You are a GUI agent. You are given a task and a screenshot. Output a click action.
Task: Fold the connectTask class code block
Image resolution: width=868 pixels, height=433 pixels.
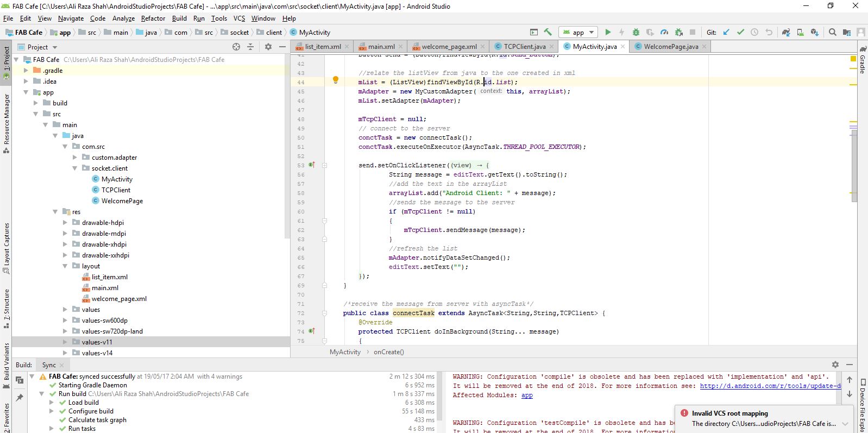click(324, 313)
